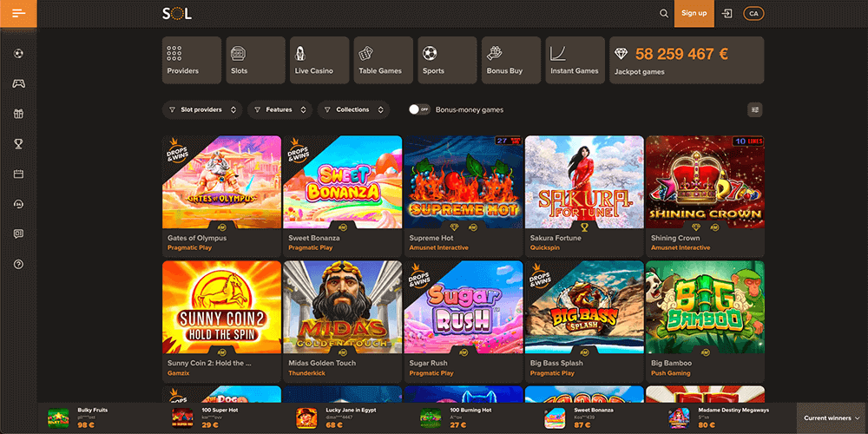This screenshot has height=434, width=868.
Task: Click the Sugar Rush game title
Action: pyautogui.click(x=428, y=363)
